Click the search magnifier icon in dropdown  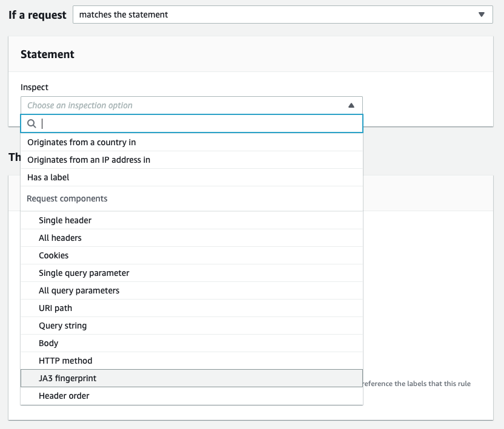pyautogui.click(x=31, y=123)
